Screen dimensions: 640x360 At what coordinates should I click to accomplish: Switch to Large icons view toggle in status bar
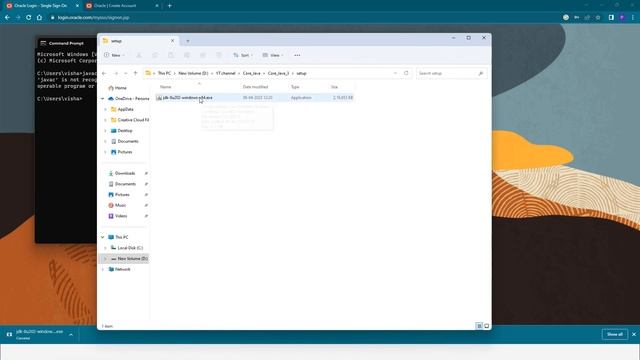point(487,326)
